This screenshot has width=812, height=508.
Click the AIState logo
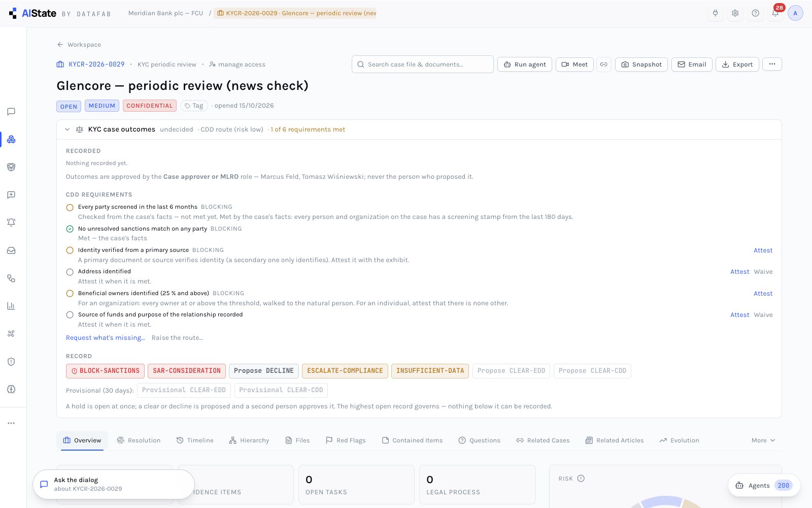(32, 13)
